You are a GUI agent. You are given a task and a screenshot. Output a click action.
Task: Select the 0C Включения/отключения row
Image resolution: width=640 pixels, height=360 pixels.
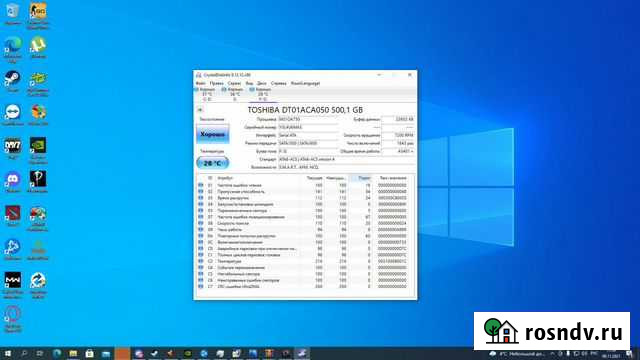302,242
